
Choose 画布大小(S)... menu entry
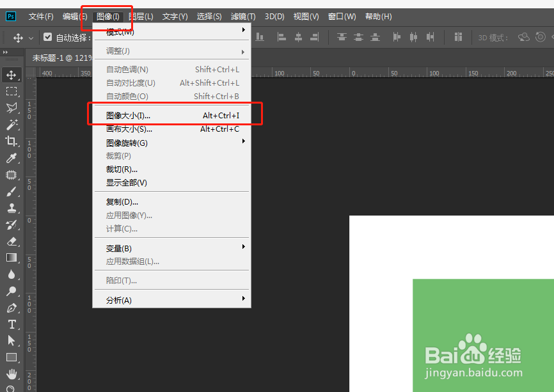171,129
